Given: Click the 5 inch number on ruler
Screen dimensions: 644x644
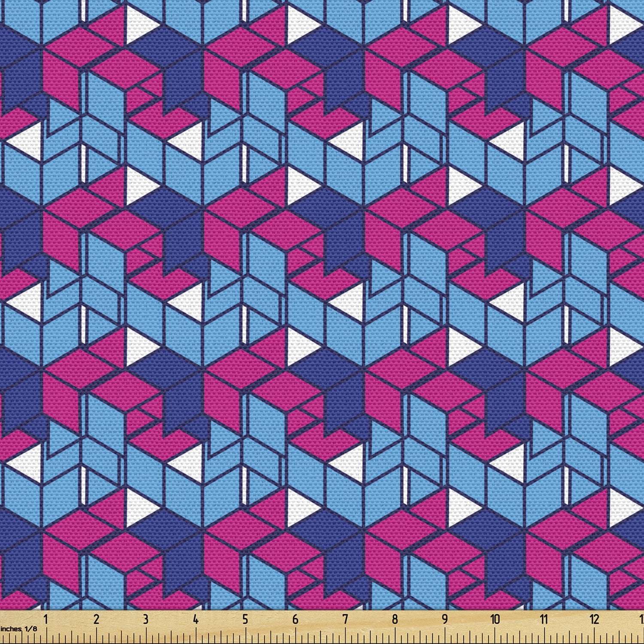Looking at the screenshot, I should 245,619.
